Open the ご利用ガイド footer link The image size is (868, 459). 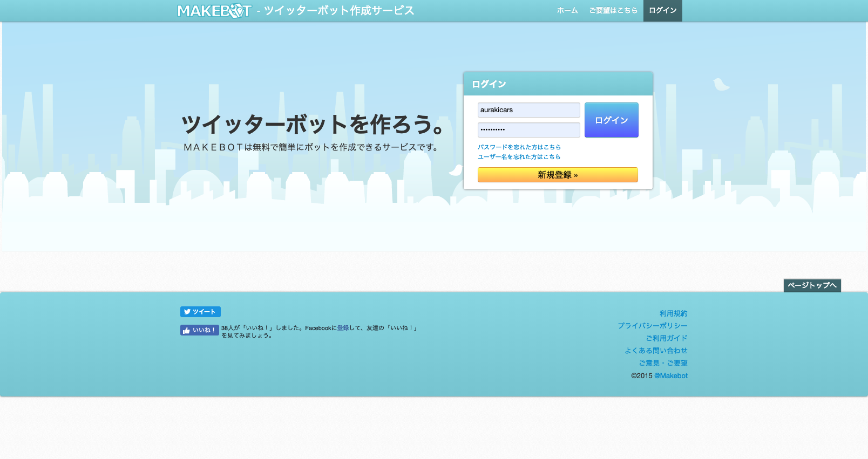coord(666,338)
